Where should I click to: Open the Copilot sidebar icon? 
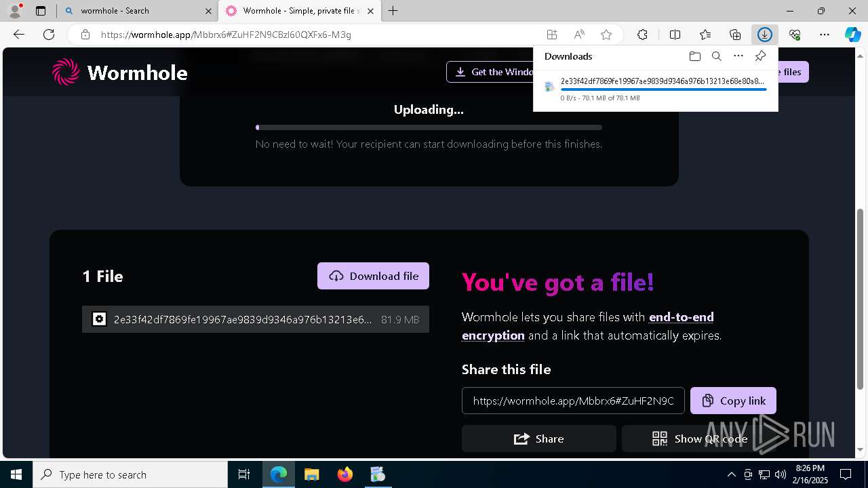click(853, 35)
